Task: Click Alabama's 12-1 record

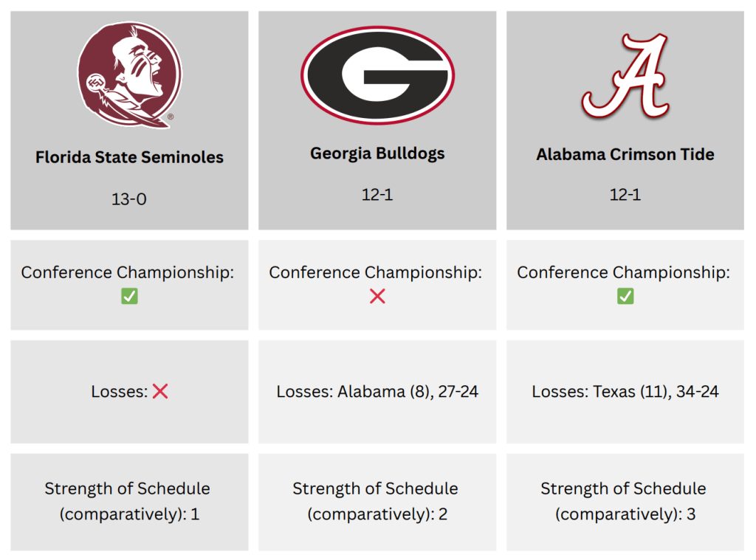Action: (x=625, y=195)
